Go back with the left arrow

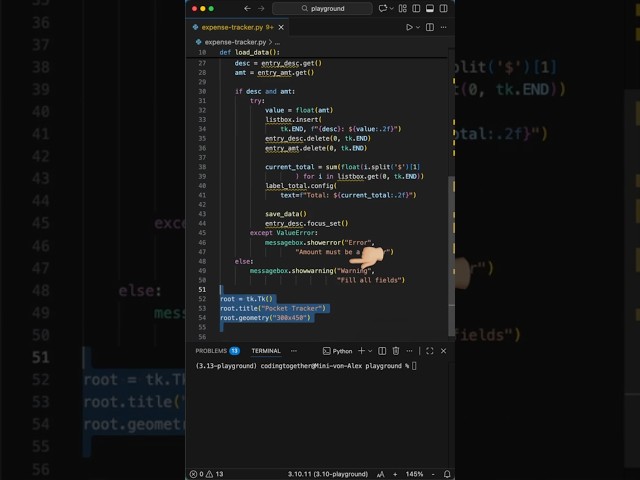click(247, 8)
